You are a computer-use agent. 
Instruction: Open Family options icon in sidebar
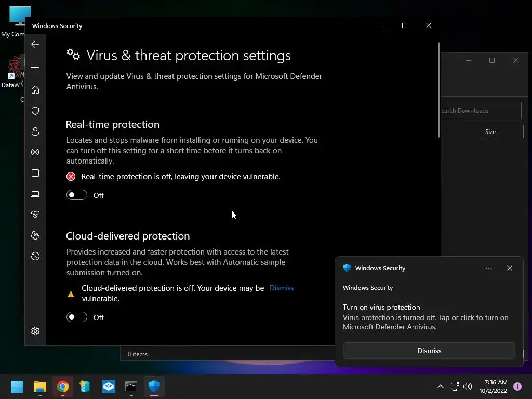click(x=35, y=235)
